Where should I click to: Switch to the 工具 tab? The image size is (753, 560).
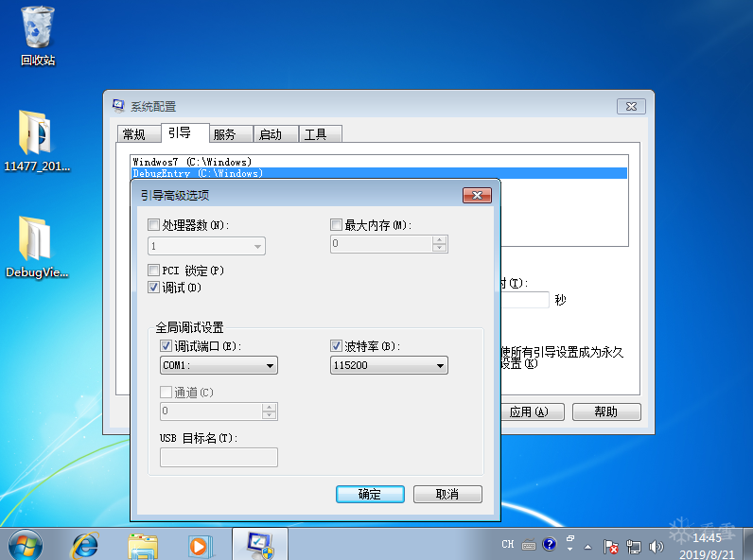tap(321, 134)
